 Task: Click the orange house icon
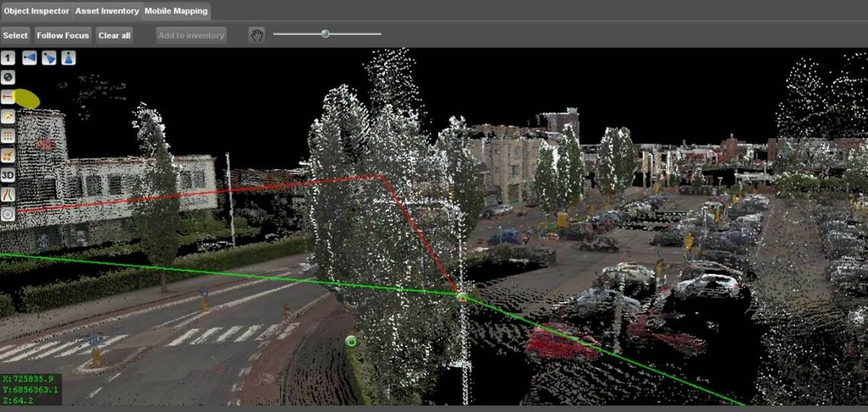(x=8, y=117)
